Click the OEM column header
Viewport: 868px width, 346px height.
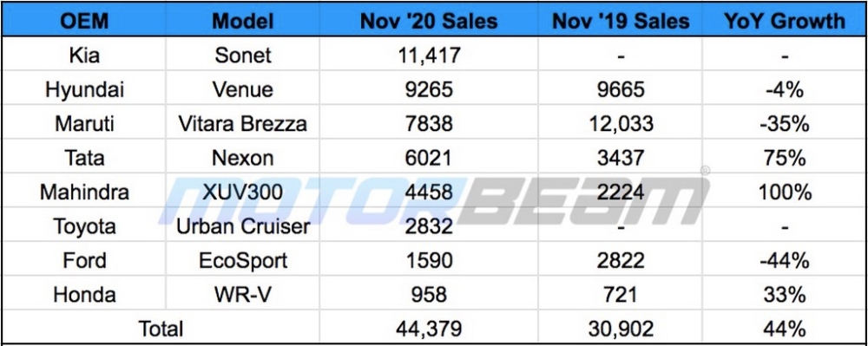pyautogui.click(x=84, y=21)
